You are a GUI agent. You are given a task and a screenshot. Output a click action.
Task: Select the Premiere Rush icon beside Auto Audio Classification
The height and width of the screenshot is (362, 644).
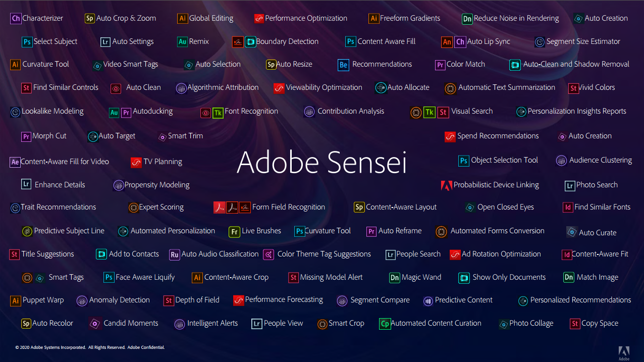pyautogui.click(x=175, y=254)
